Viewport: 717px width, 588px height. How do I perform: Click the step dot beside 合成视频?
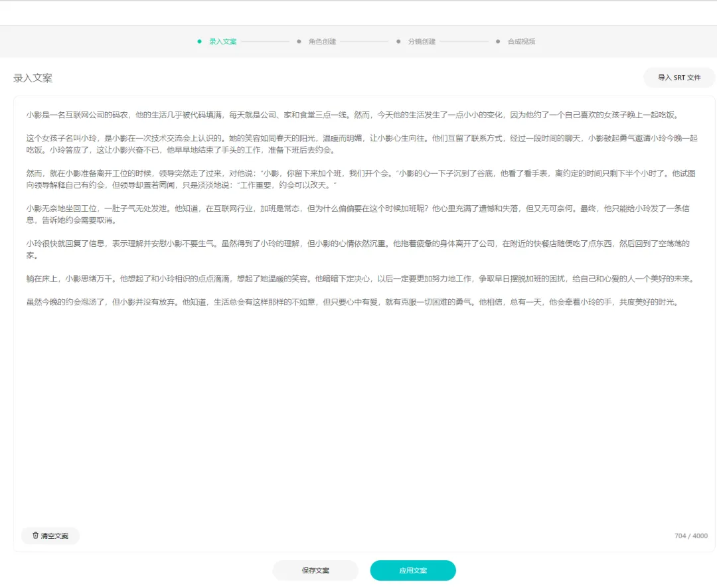pos(497,41)
